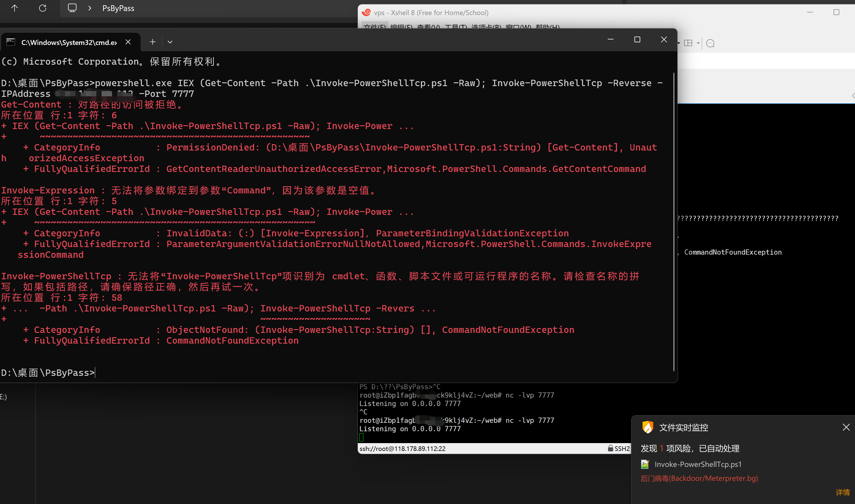The width and height of the screenshot is (855, 504).
Task: Click the Xshell logo in title bar
Action: (366, 12)
